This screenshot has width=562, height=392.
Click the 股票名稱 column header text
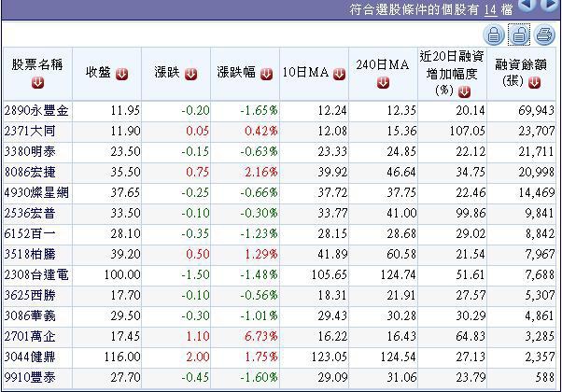coord(37,64)
